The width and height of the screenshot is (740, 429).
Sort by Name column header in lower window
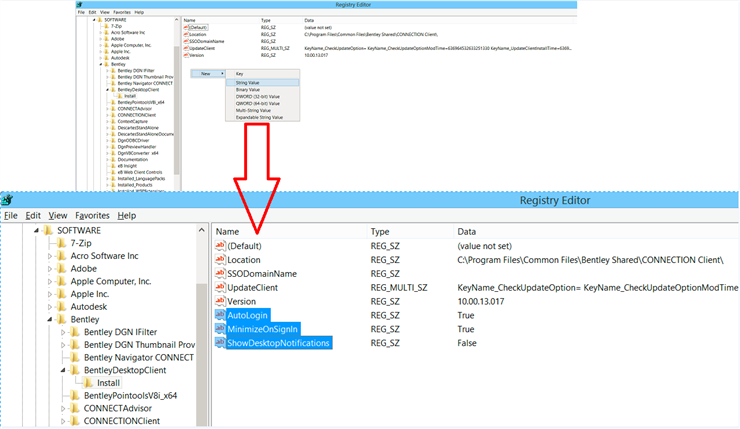[x=289, y=231]
